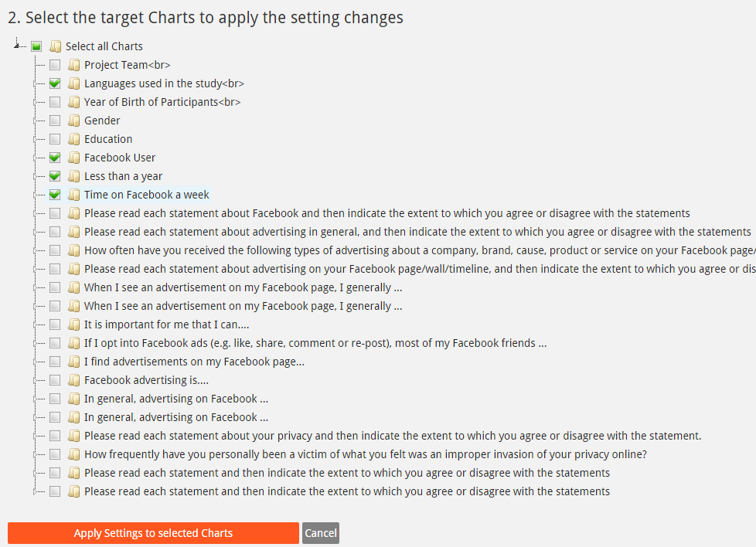This screenshot has height=547, width=756.
Task: Collapse the Select all Charts tree node
Action: (x=17, y=46)
